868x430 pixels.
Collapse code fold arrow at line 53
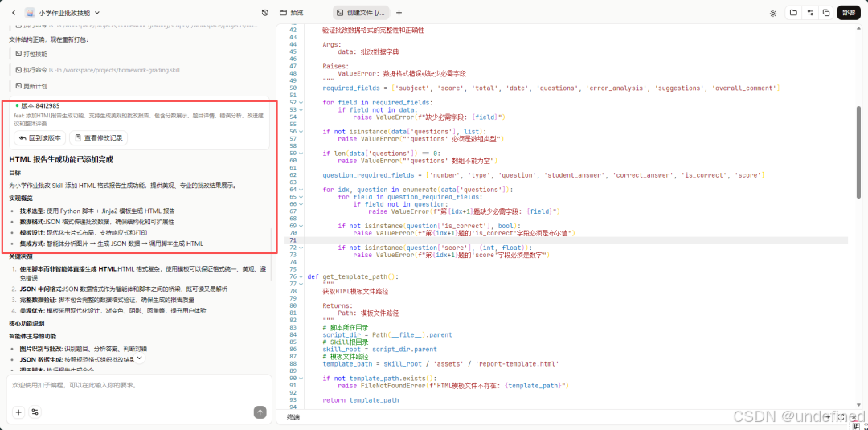tap(301, 109)
